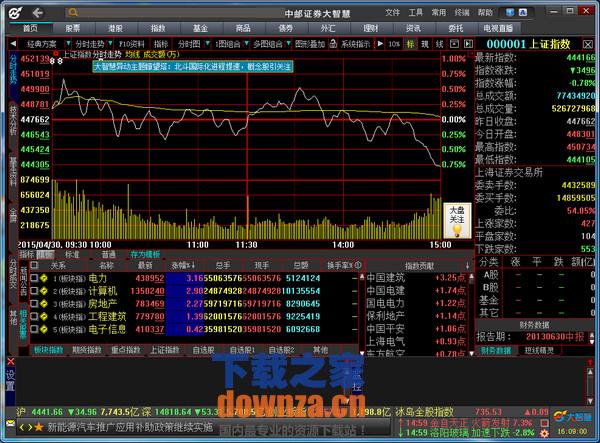Screen dimensions: 600x443
Task: Click the yellow diamond icon in the 计算机 row
Action: [44, 291]
